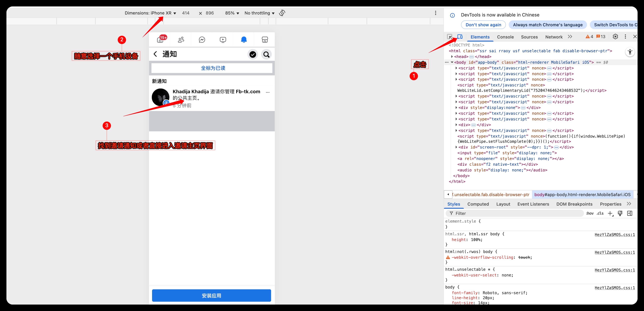Click the height field 896
The image size is (644, 311).
[x=210, y=13]
